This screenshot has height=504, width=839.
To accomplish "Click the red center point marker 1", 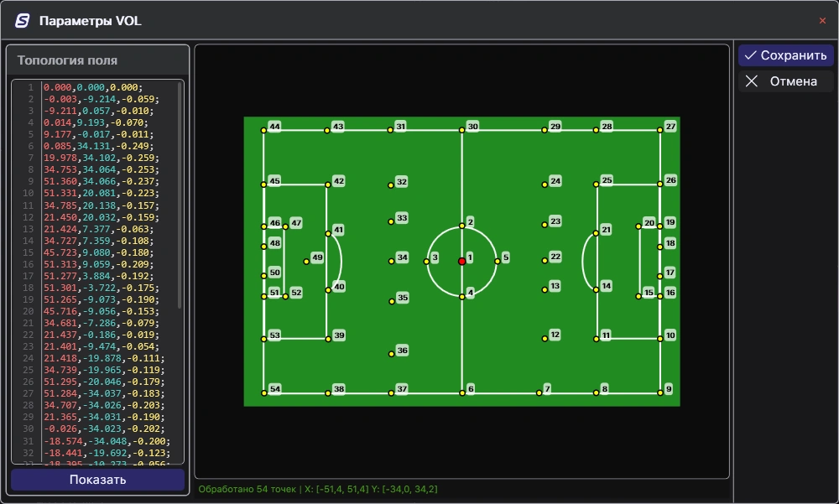I will point(461,262).
